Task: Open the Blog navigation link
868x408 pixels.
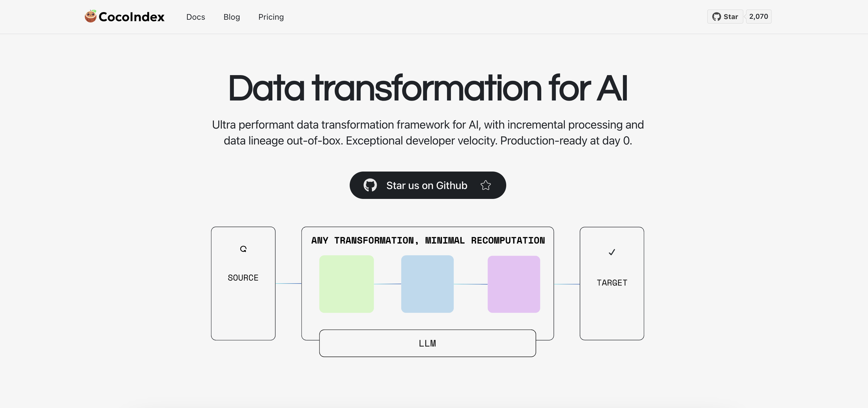Action: coord(232,17)
